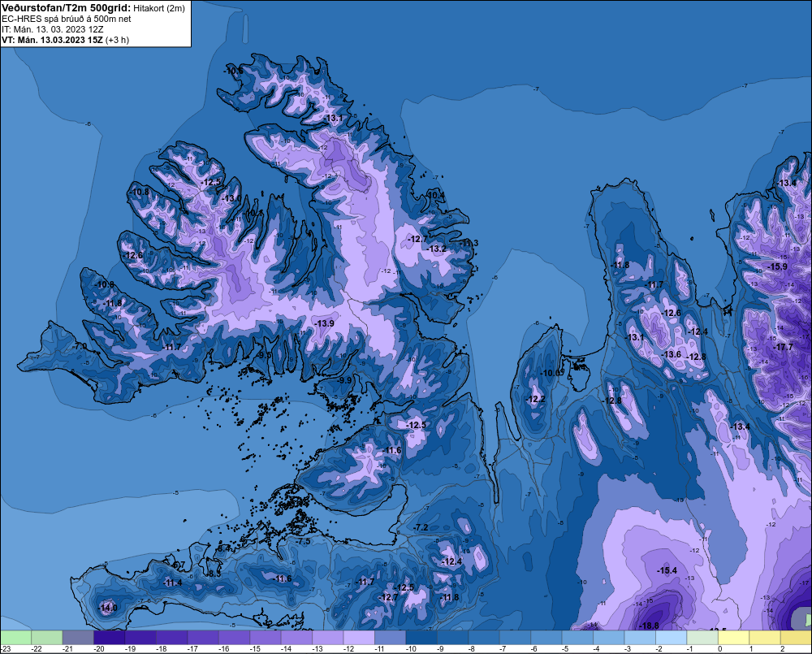812x654 pixels.
Task: Click the '(+3 h)' forecast offset
Action: pos(117,40)
